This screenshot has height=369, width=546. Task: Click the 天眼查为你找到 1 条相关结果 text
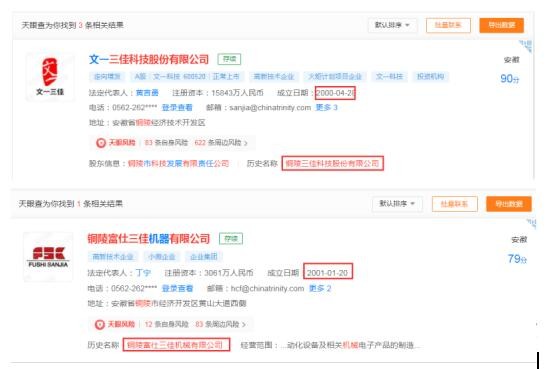[x=70, y=204]
